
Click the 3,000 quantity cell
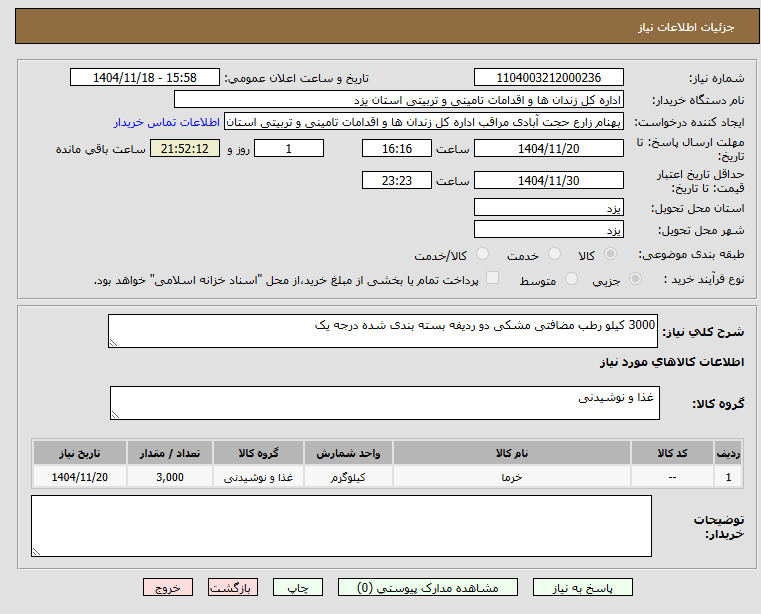[x=170, y=477]
